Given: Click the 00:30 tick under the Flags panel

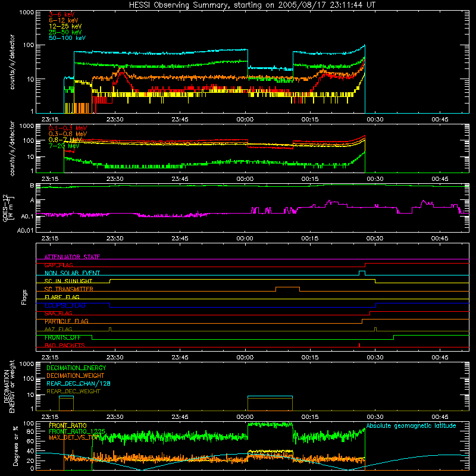Looking at the screenshot, I should (375, 358).
